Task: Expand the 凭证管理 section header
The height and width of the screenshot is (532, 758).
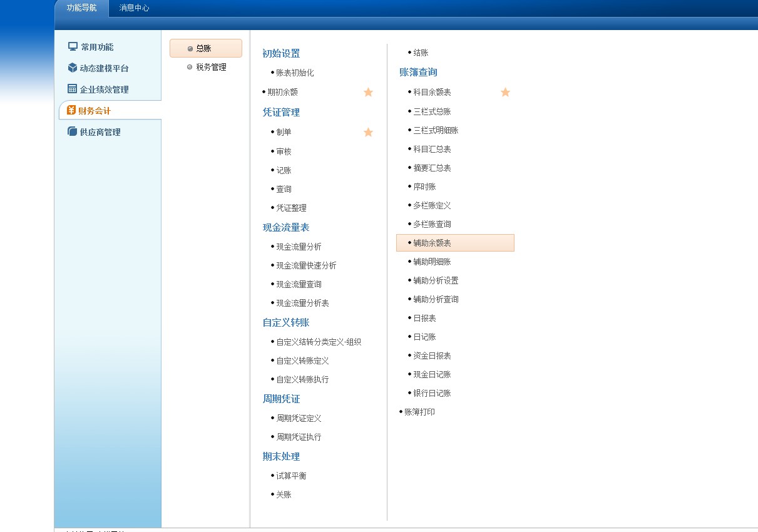Action: [281, 113]
